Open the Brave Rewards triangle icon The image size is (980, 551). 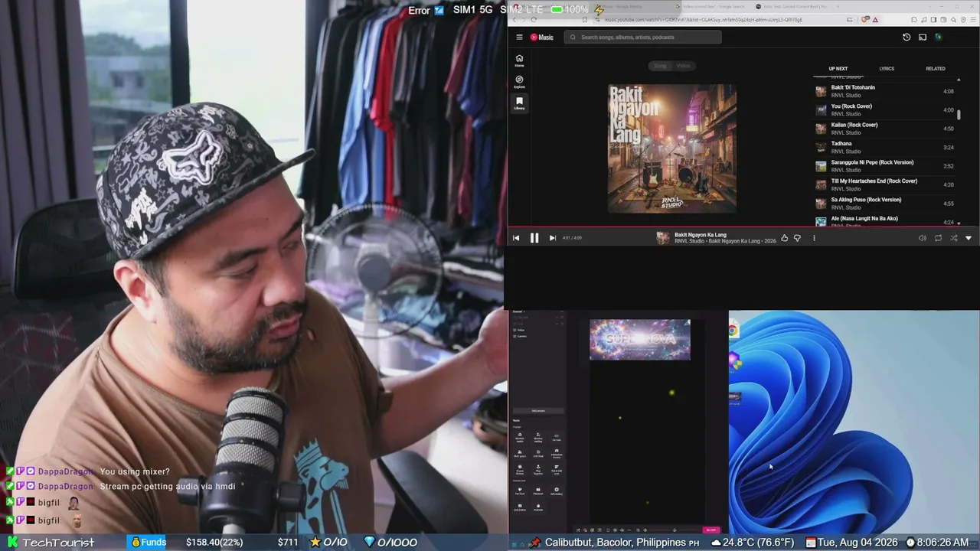tap(875, 20)
